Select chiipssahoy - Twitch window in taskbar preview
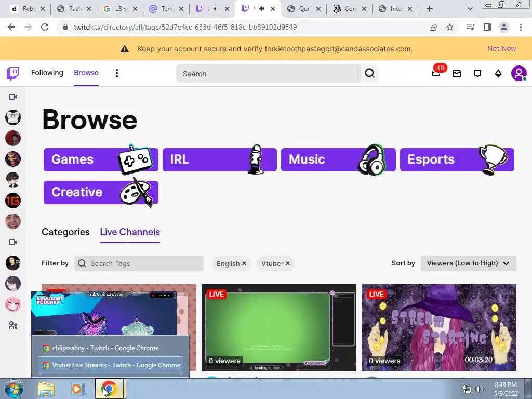Viewport: 532px width, 399px height. tap(110, 348)
